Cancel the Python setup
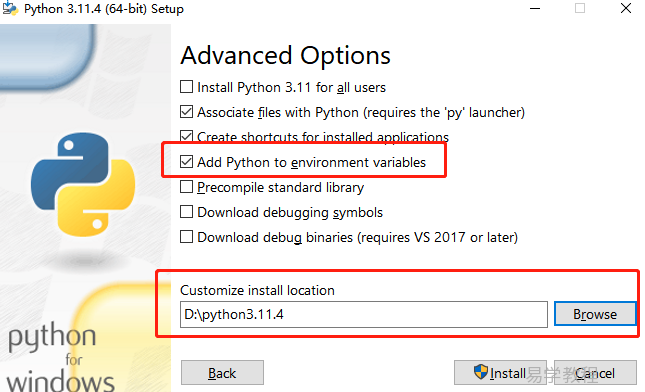645x392 pixels. (595, 373)
